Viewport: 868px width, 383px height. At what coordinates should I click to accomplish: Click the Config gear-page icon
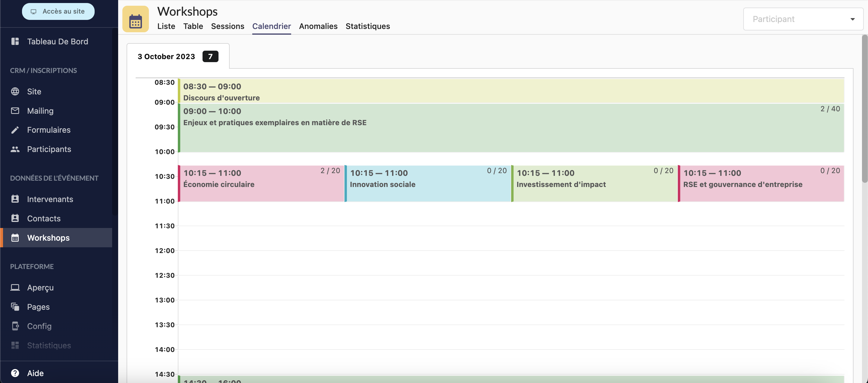click(15, 326)
